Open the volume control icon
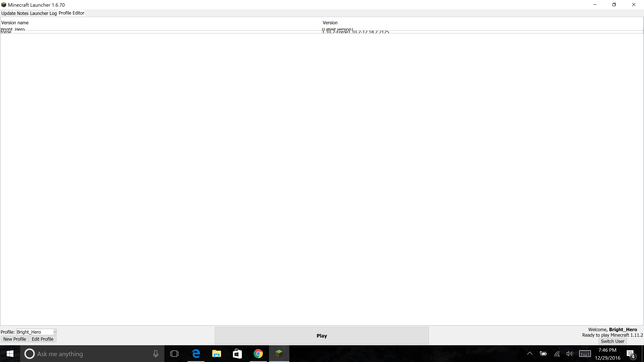 point(570,354)
